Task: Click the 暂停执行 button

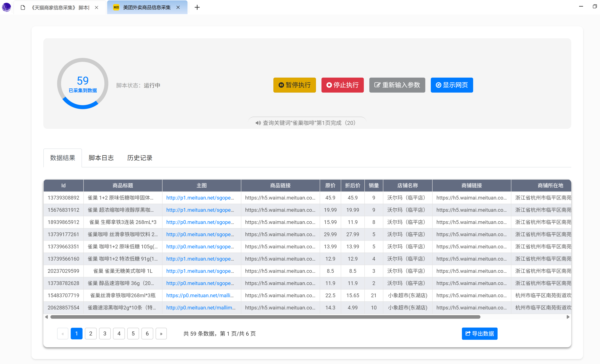Action: click(294, 85)
